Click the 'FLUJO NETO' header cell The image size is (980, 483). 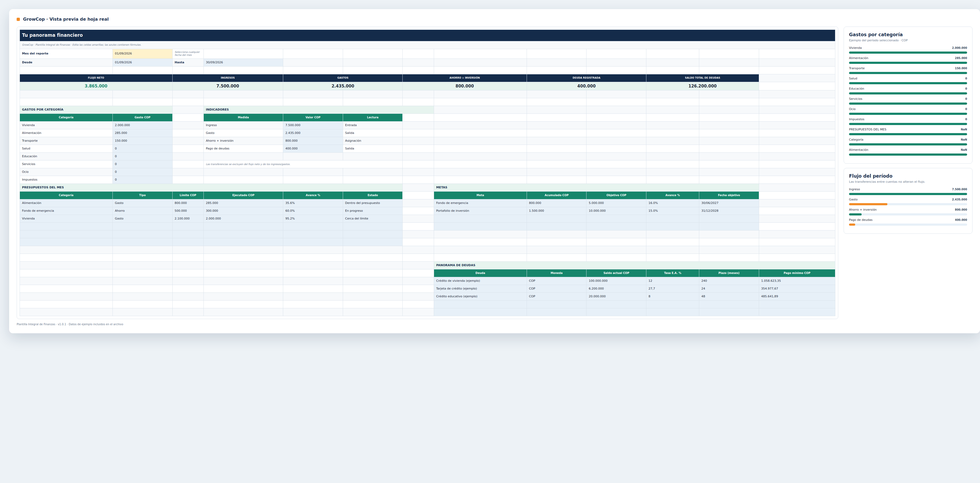[x=96, y=78]
